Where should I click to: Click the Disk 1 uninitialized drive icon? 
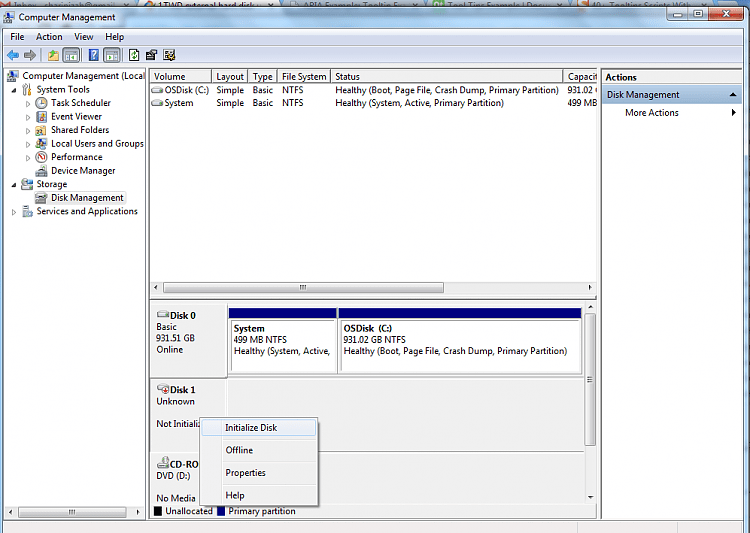click(163, 389)
